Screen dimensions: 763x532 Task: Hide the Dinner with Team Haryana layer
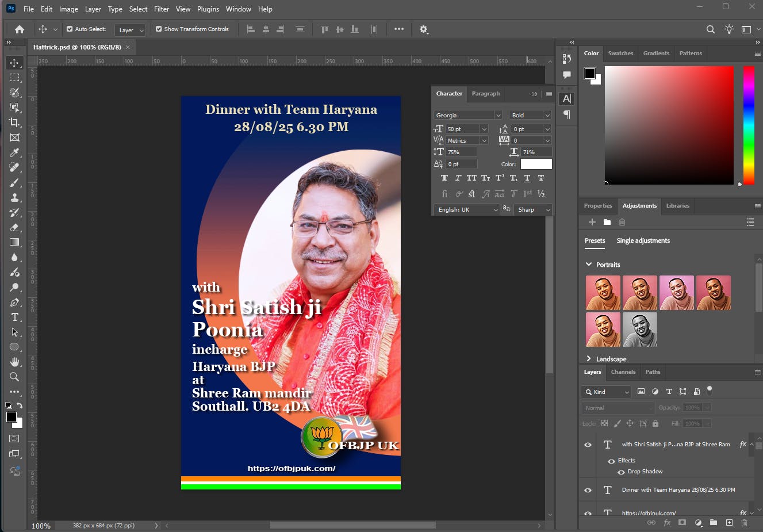[x=588, y=490]
